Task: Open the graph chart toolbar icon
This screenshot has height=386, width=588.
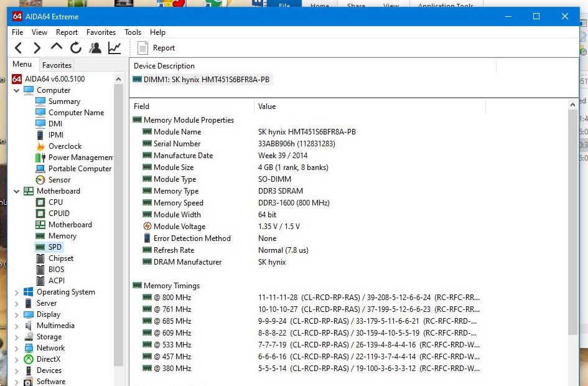Action: [114, 48]
